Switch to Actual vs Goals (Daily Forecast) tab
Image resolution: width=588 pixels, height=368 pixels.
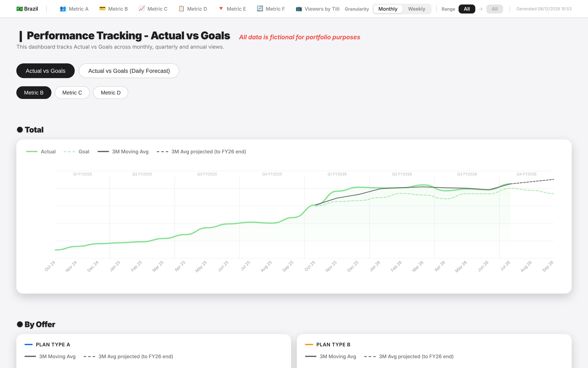[129, 71]
